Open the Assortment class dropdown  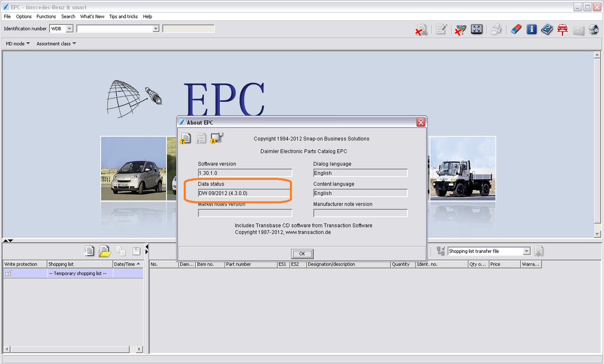pyautogui.click(x=56, y=44)
